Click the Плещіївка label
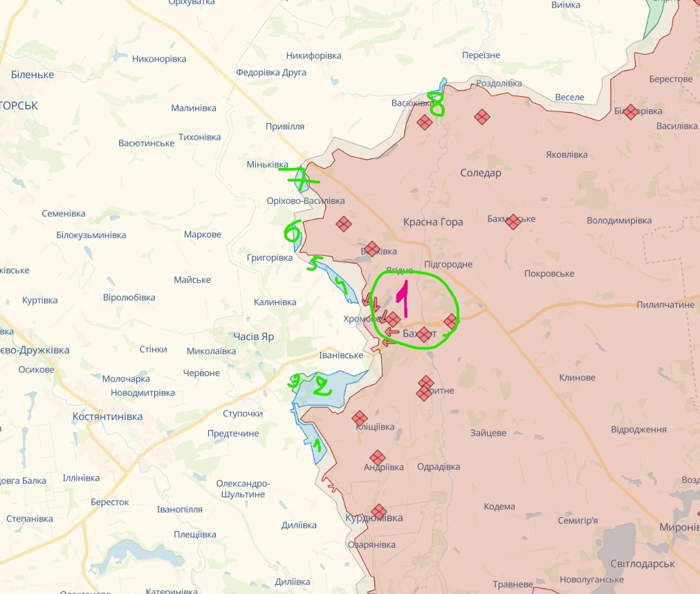700x594 pixels. 194,535
